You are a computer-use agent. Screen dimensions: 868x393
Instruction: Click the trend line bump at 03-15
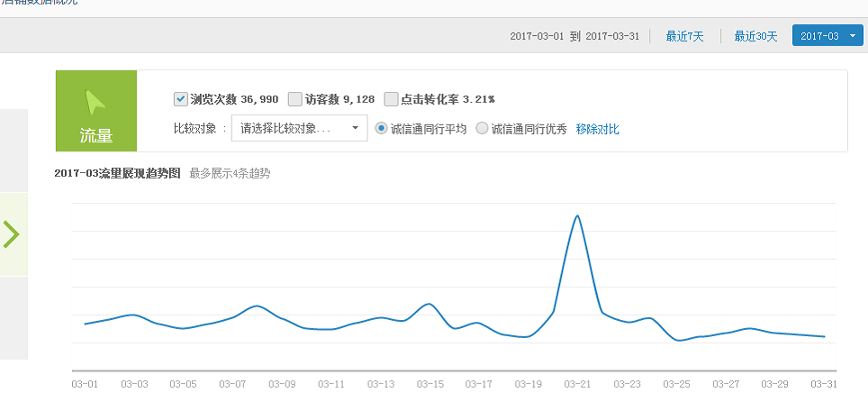(x=429, y=304)
